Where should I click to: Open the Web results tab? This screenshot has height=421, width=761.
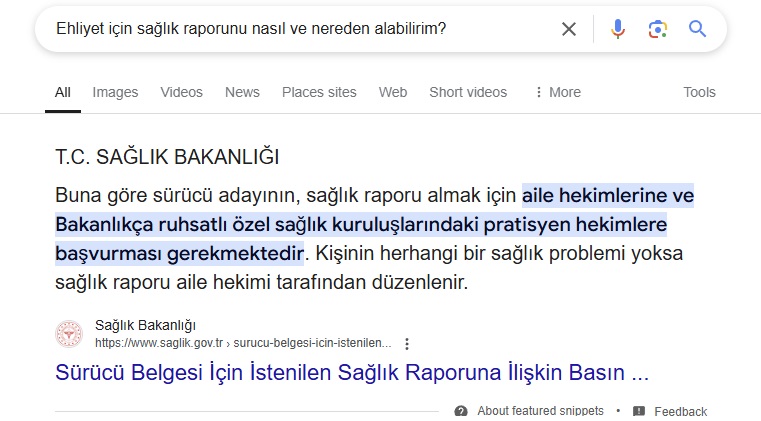pos(393,92)
